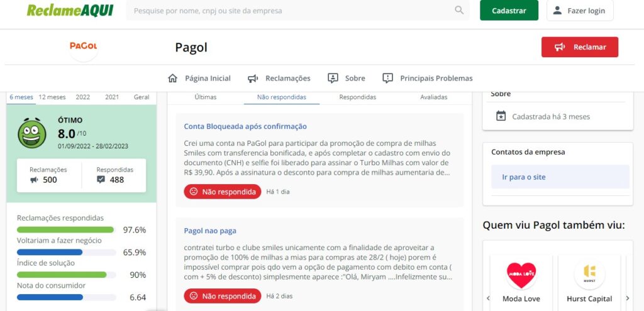The image size is (644, 311).
Task: Open the Moda Love company card
Action: (x=521, y=281)
